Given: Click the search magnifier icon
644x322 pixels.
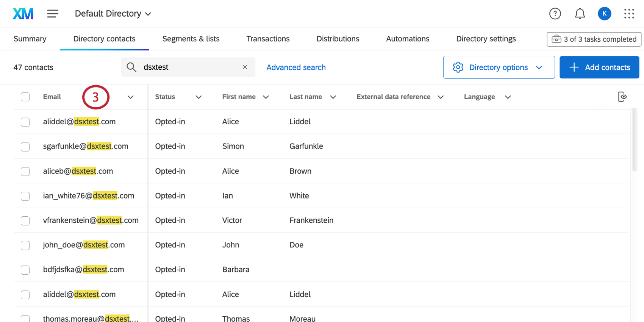Looking at the screenshot, I should pos(131,67).
